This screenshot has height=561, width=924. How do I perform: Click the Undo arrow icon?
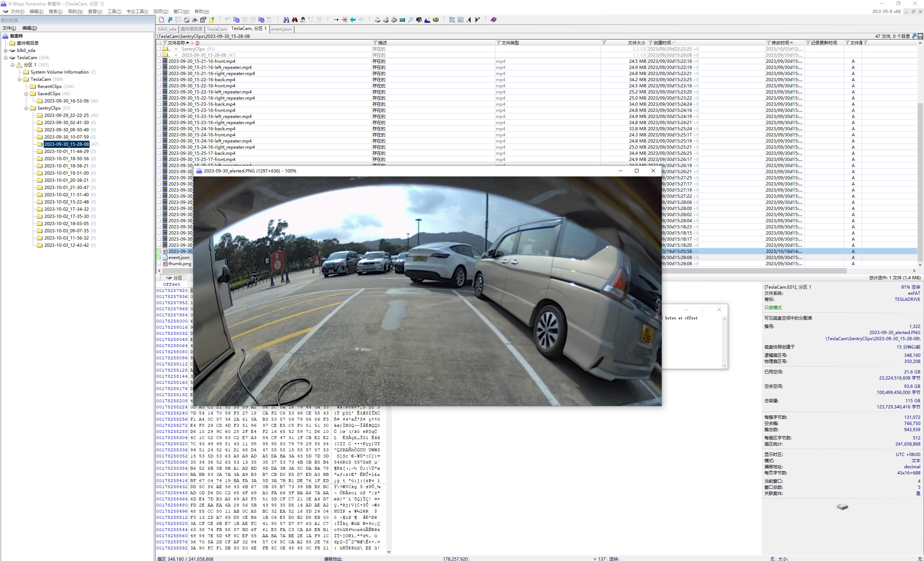point(228,20)
